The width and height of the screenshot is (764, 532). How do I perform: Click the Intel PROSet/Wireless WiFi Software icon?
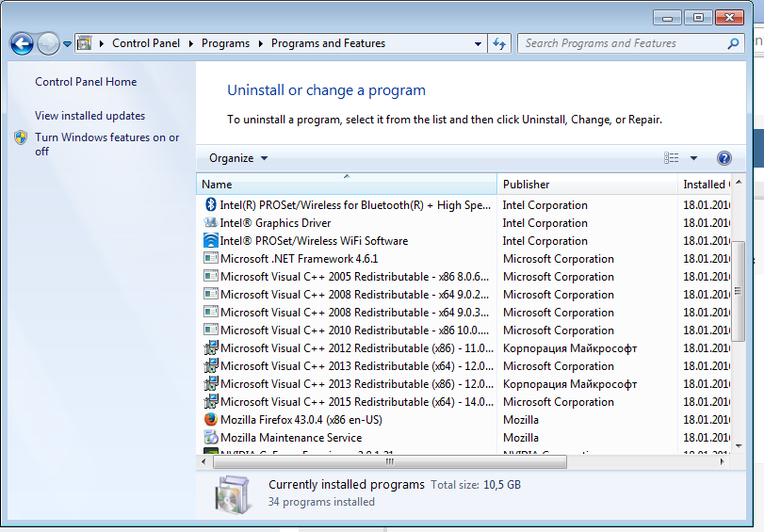(x=211, y=241)
